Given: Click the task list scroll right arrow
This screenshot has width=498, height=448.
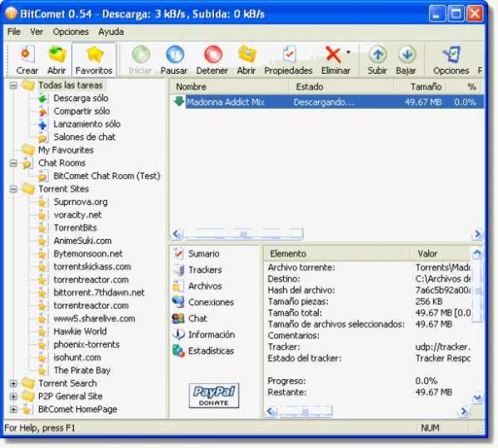Looking at the screenshot, I should [x=477, y=235].
